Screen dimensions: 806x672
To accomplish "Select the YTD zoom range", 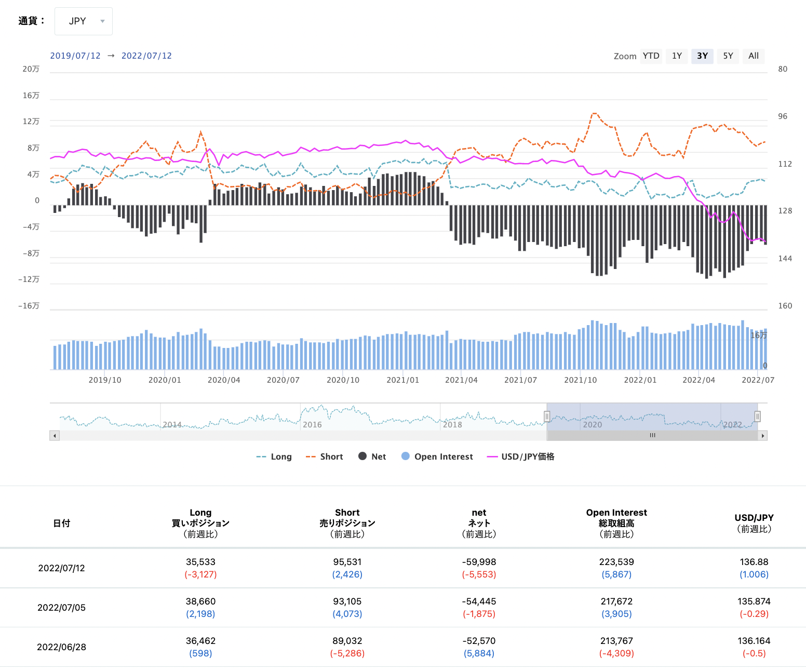I will click(651, 56).
